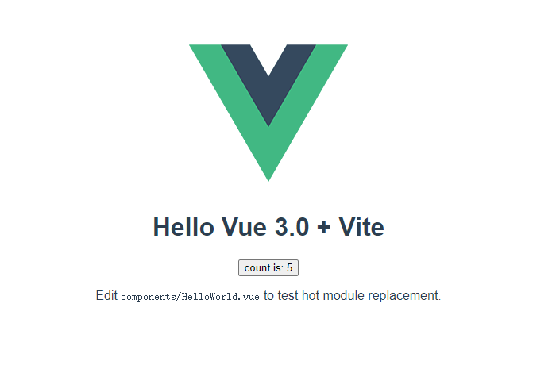Screen dimensions: 556x392
Task: Click the word "Hello" in the heading
Action: tap(183, 227)
